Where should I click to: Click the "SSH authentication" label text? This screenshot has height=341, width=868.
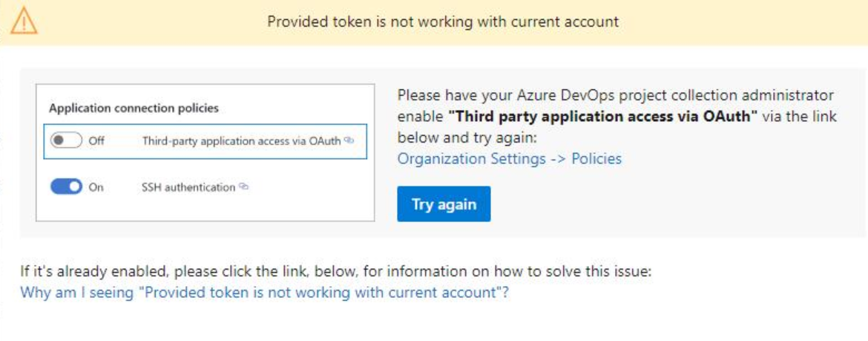coord(188,187)
